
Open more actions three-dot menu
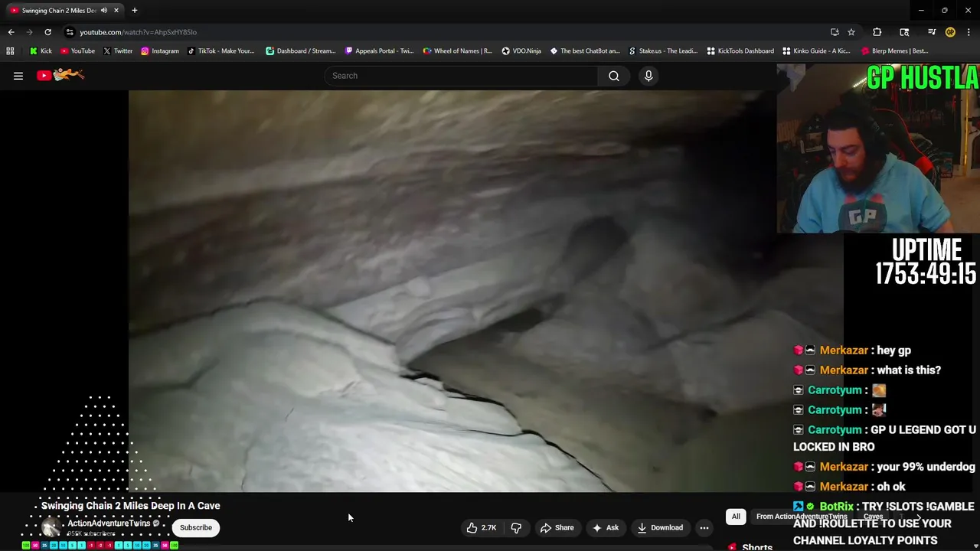click(x=704, y=527)
